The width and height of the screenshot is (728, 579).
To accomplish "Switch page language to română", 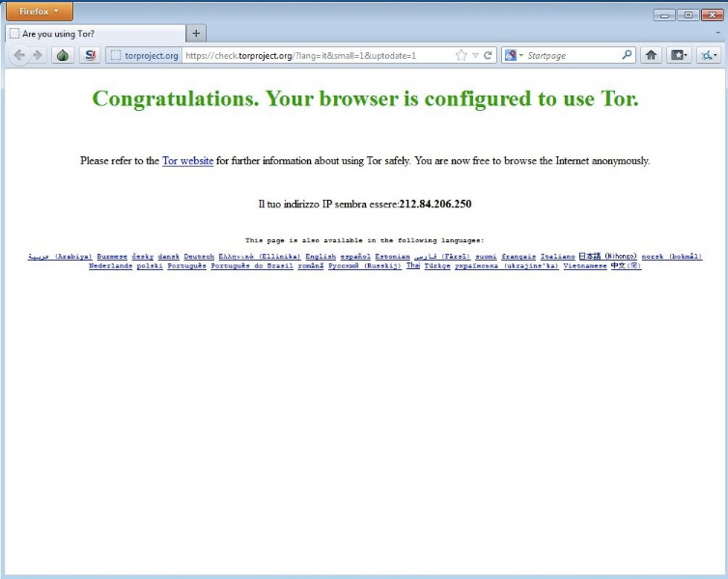I will [311, 265].
